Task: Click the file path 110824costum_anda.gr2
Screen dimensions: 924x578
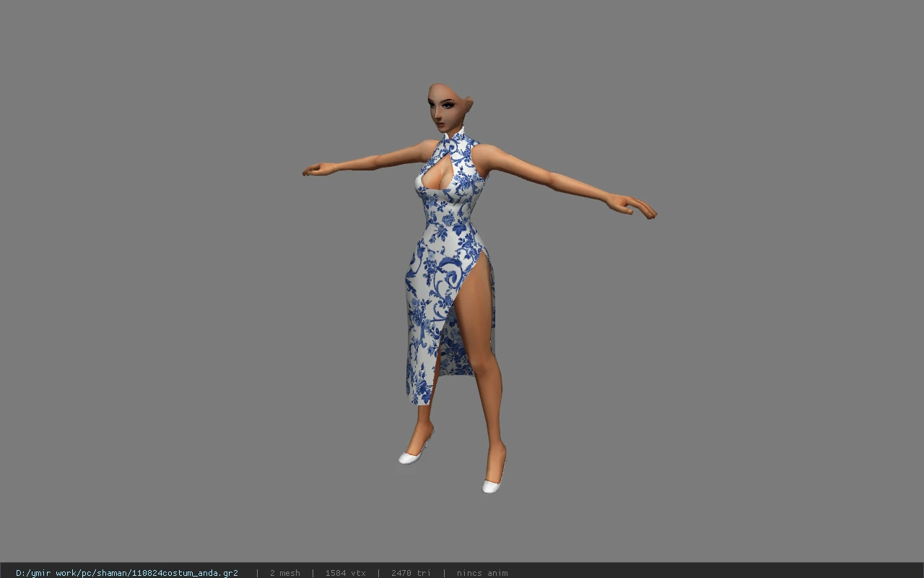Action: pyautogui.click(x=127, y=573)
